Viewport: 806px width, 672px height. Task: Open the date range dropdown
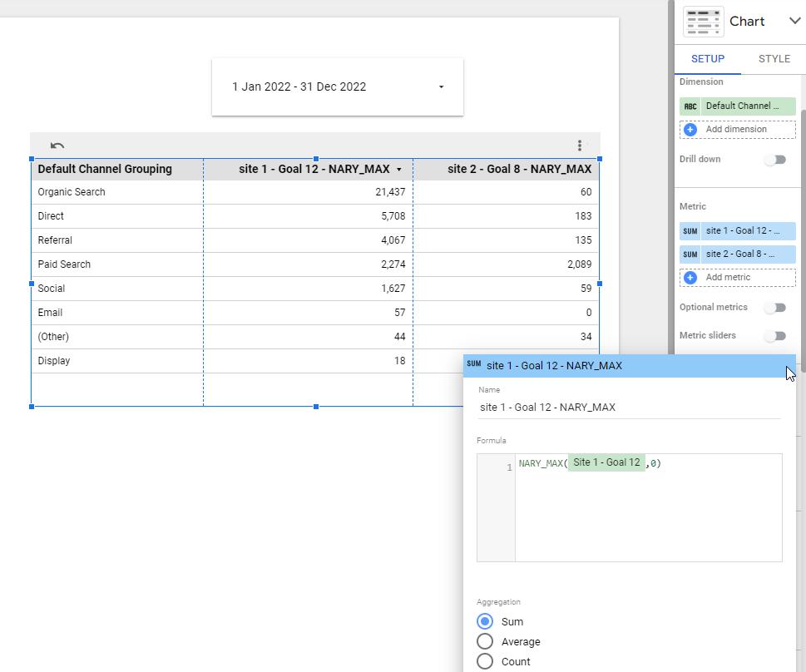click(338, 86)
